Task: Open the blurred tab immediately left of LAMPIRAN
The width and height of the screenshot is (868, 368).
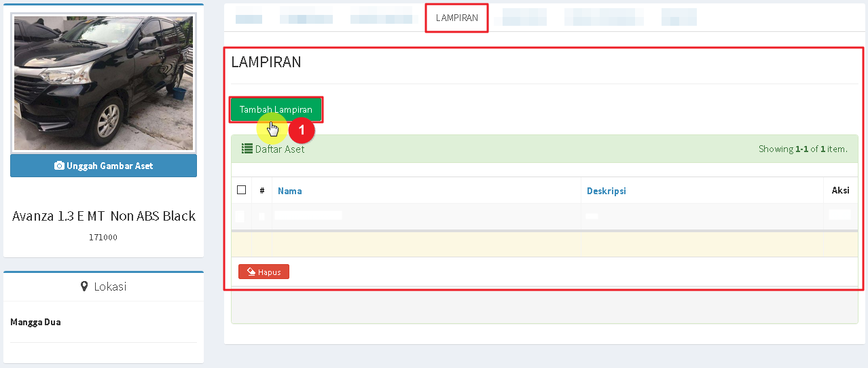Action: tap(381, 18)
